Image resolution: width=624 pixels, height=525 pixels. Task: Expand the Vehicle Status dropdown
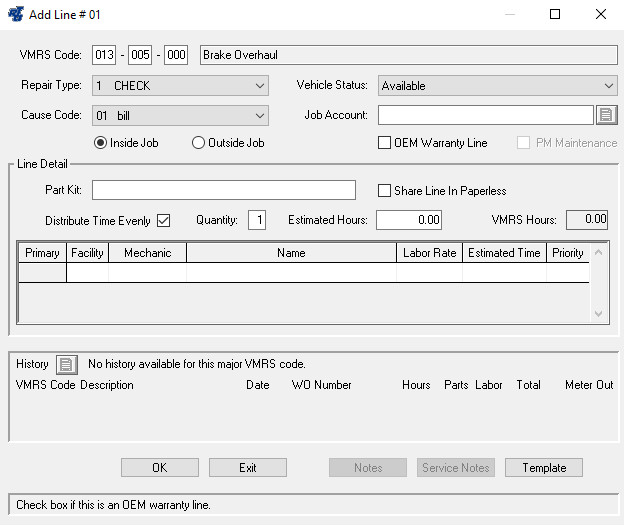(497, 86)
